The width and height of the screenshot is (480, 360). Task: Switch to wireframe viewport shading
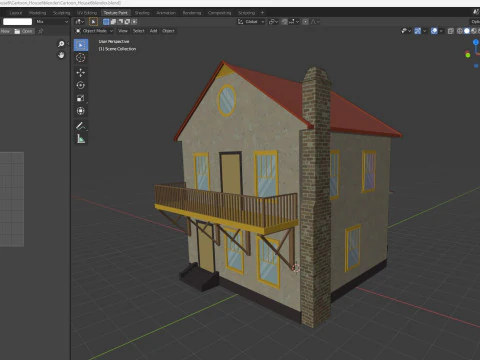click(x=460, y=31)
